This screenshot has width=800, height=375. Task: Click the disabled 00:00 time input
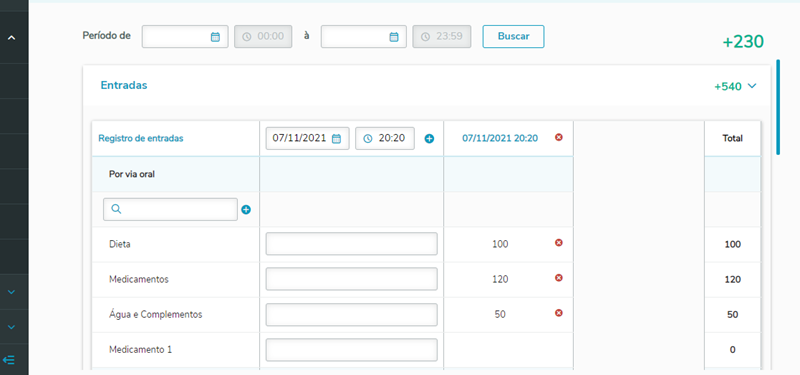pos(263,37)
